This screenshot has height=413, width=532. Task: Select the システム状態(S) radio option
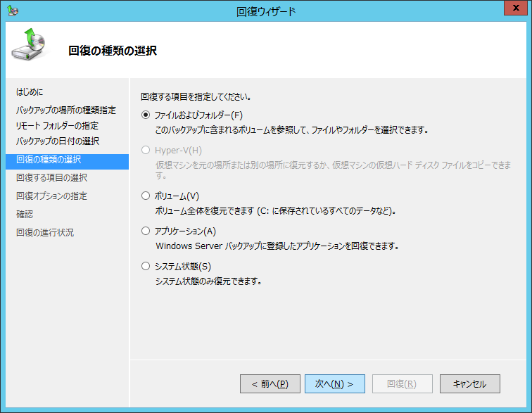[x=146, y=266]
